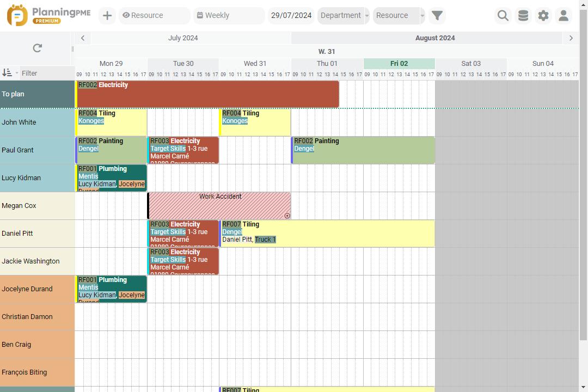
Task: Click the PlanningPME logo
Action: click(49, 15)
